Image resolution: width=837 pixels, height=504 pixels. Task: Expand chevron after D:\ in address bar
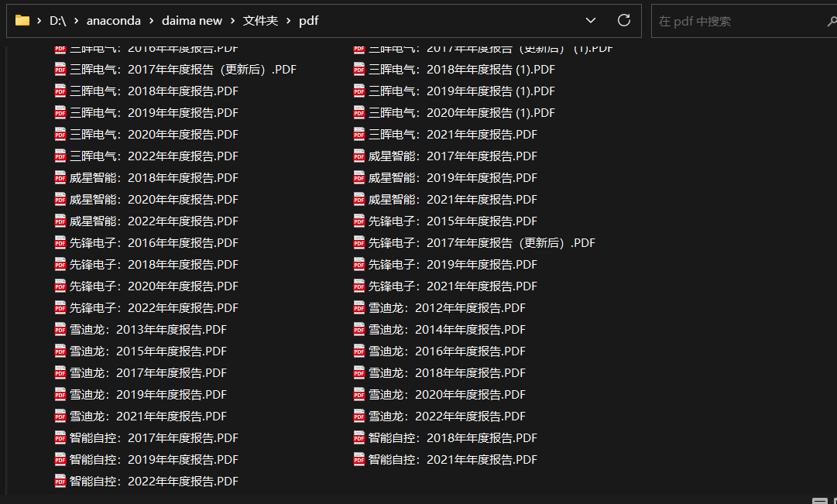point(77,21)
